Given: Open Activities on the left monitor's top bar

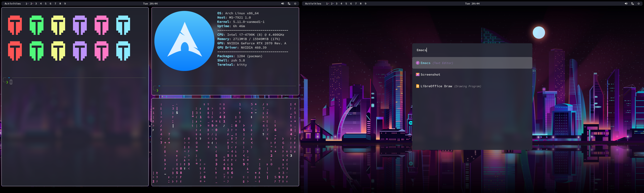Looking at the screenshot, I should (13, 4).
